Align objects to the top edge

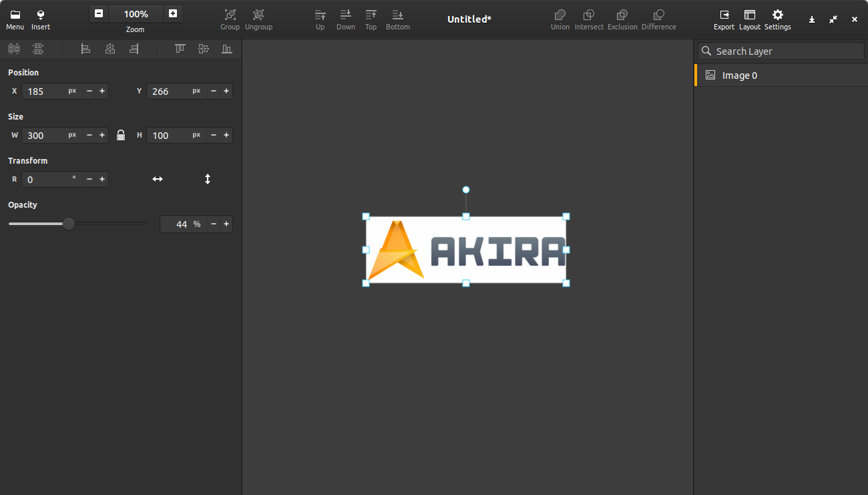point(180,48)
